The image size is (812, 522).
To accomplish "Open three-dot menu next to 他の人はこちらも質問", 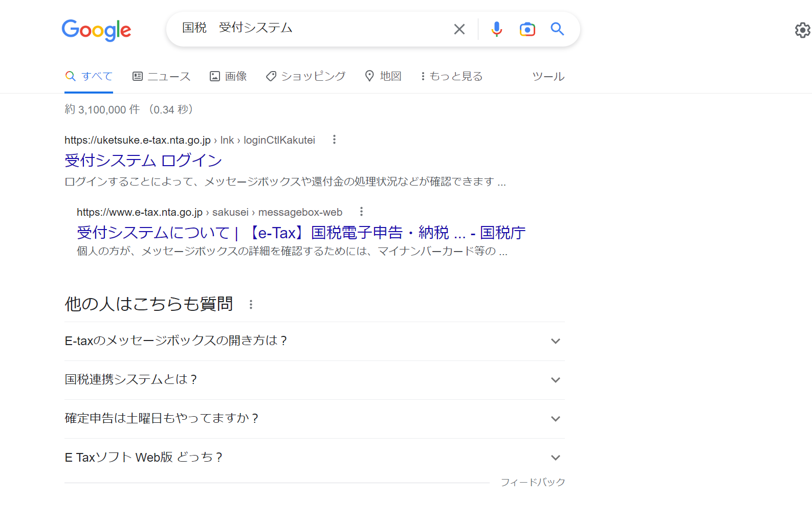I will (251, 305).
